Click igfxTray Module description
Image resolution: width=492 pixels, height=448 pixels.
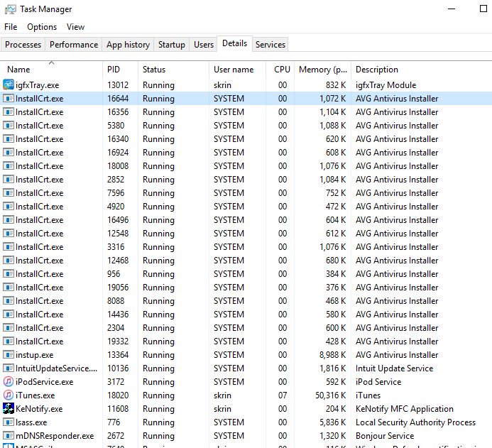coord(386,85)
